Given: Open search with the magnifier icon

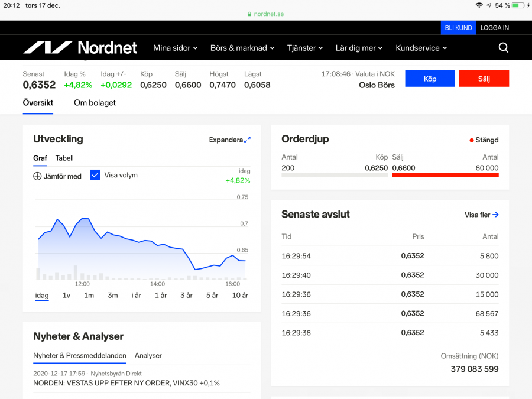Looking at the screenshot, I should [x=503, y=48].
